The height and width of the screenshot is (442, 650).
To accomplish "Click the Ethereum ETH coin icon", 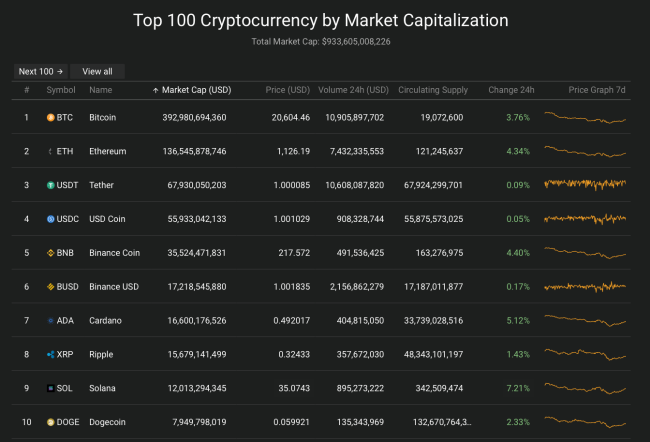I will [51, 151].
